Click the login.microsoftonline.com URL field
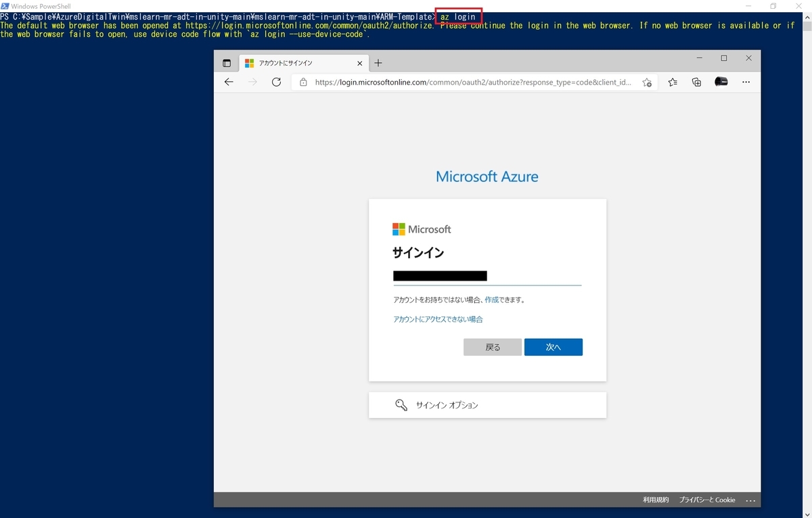The height and width of the screenshot is (518, 812). (473, 82)
